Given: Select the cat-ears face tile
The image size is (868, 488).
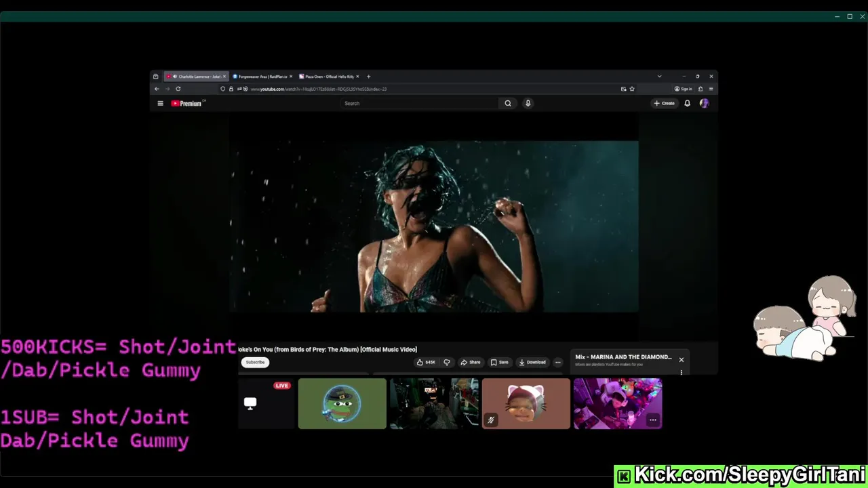Looking at the screenshot, I should (x=526, y=403).
